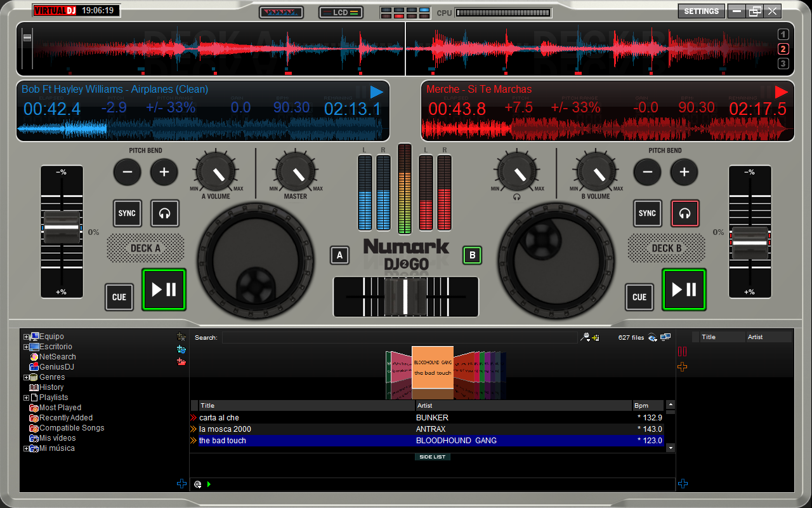Set waveform zoom level 2
Screen dimensions: 812x508
(783, 50)
